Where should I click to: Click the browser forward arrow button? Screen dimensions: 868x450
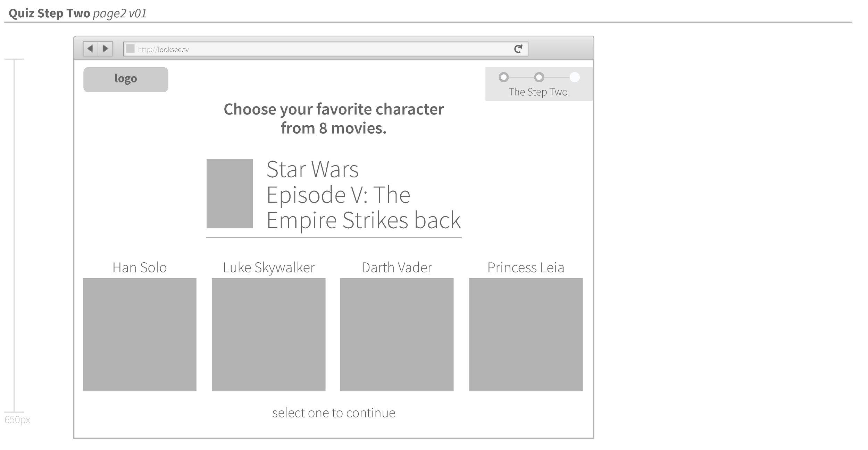click(105, 49)
